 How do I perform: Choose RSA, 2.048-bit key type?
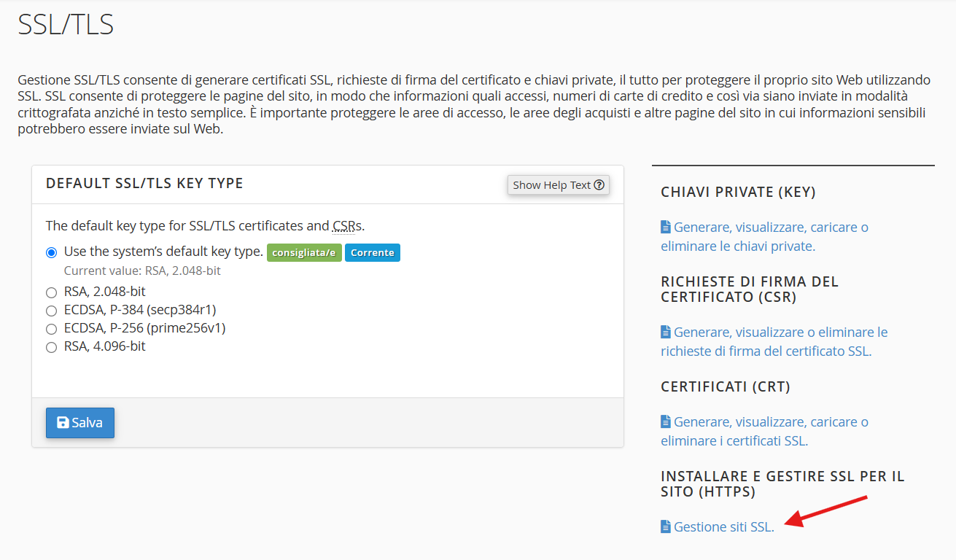point(51,292)
